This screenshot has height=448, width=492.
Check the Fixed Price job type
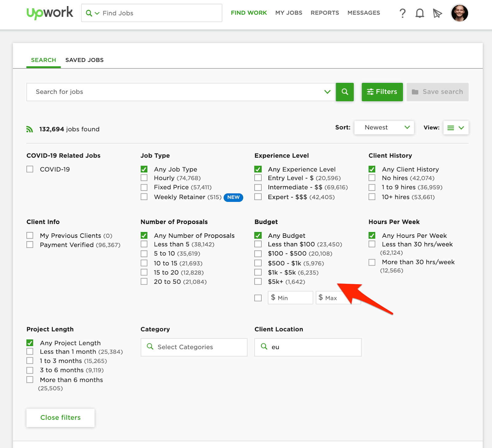(144, 187)
